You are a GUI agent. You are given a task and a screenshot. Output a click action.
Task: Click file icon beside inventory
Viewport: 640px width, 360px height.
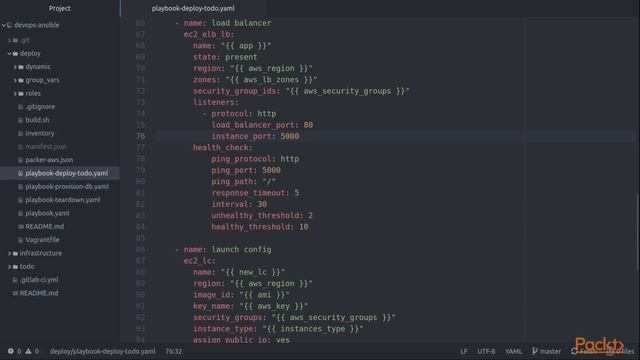coord(20,133)
